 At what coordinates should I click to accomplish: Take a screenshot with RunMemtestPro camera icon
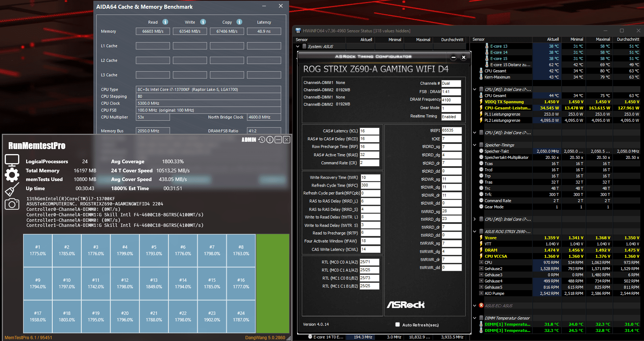12,204
